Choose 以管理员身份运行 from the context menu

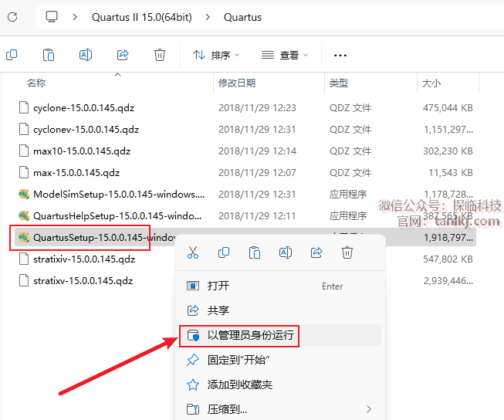279,335
